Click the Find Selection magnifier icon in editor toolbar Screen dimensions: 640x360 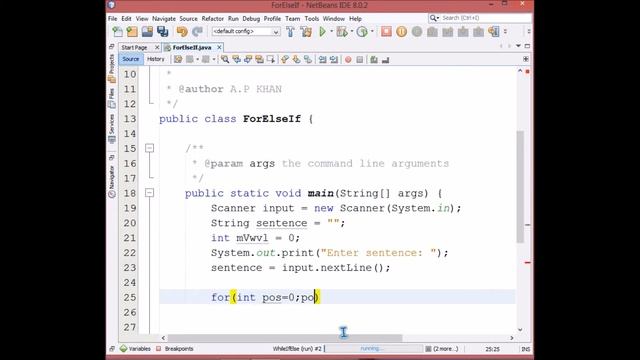pyautogui.click(x=225, y=60)
